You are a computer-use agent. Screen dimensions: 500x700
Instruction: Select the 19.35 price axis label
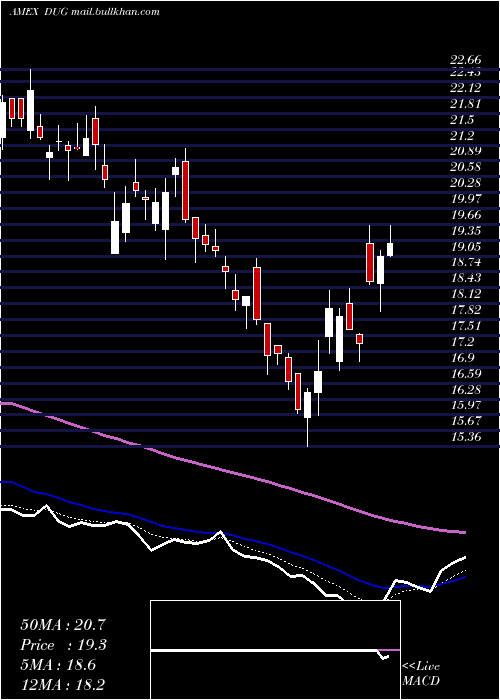pos(465,231)
